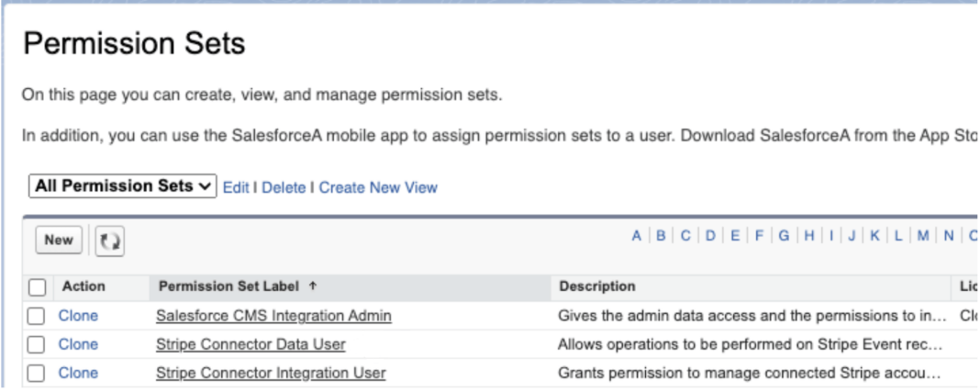Viewport: 980px width, 392px height.
Task: Click the New permission set button
Action: (59, 239)
